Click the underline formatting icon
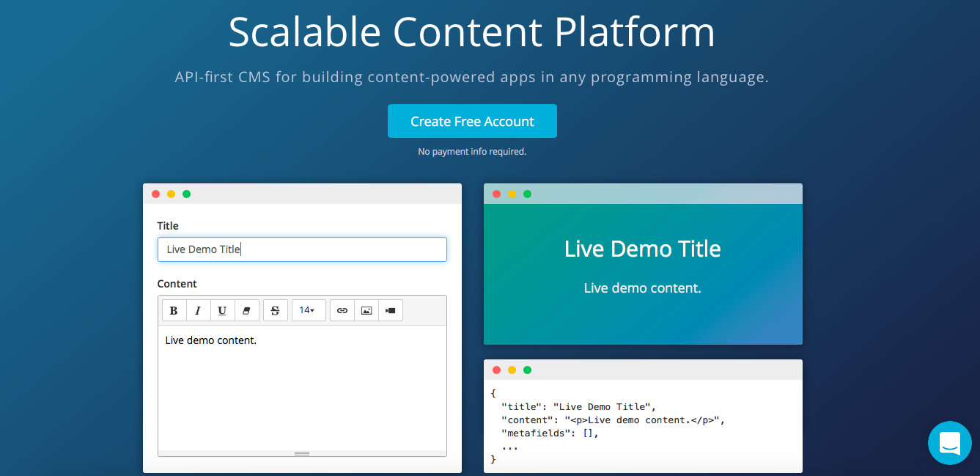The height and width of the screenshot is (476, 980). tap(222, 310)
